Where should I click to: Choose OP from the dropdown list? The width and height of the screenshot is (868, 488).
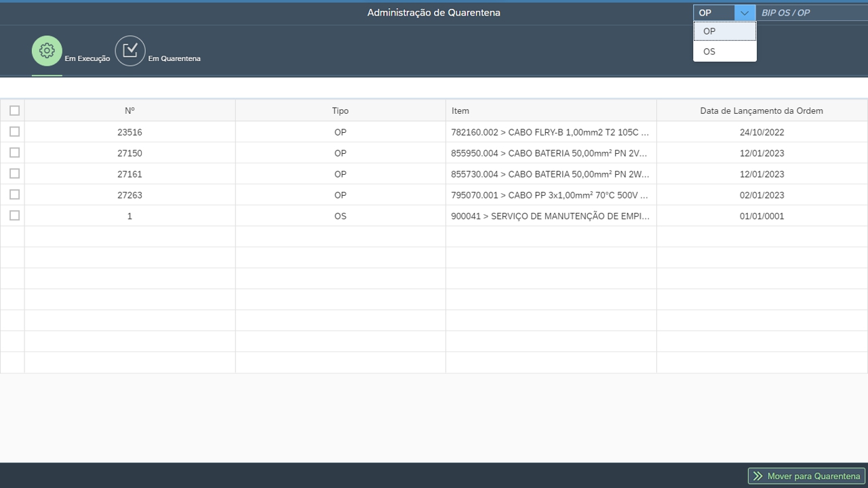(x=709, y=31)
